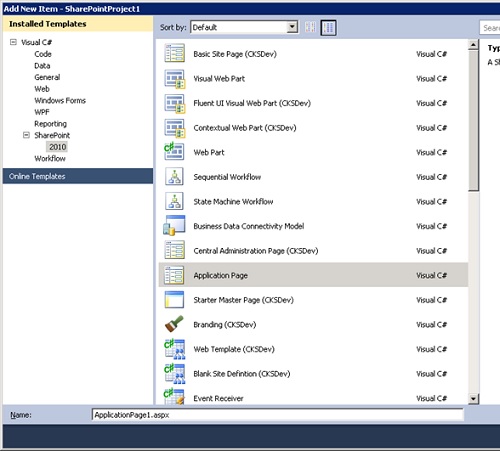Open the Installed Templates section header
Image resolution: width=500 pixels, height=451 pixels.
click(78, 24)
